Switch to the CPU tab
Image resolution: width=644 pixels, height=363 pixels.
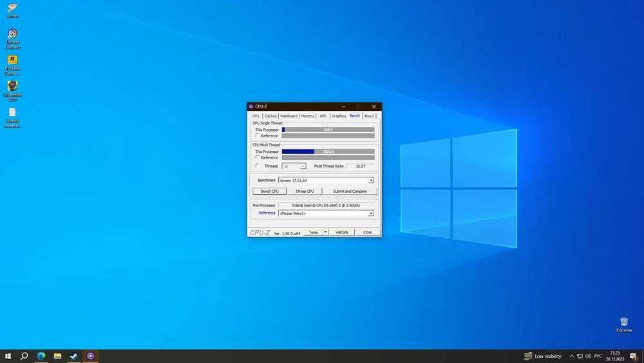256,116
